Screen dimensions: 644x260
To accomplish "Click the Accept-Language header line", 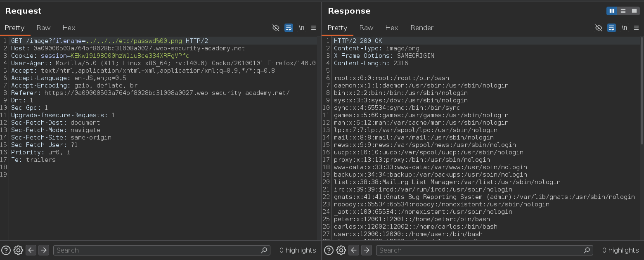I will point(69,78).
